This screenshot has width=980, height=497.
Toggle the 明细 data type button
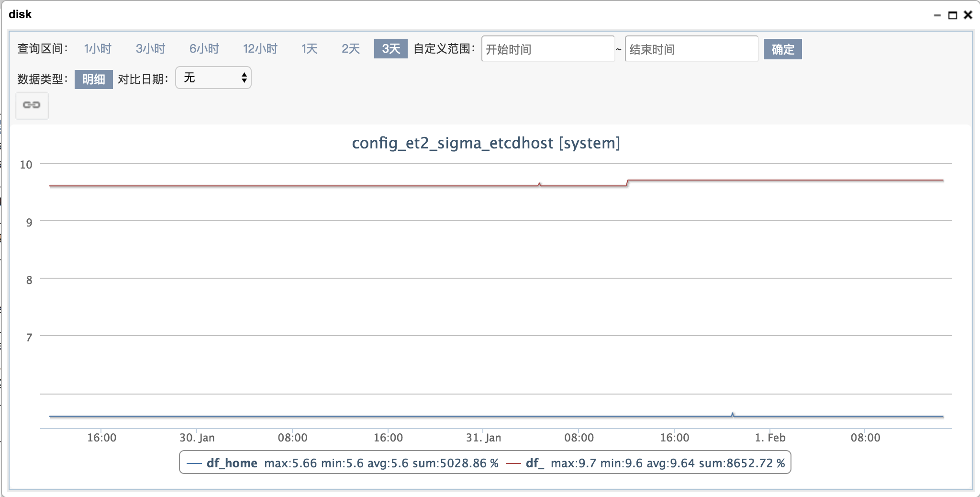click(93, 79)
